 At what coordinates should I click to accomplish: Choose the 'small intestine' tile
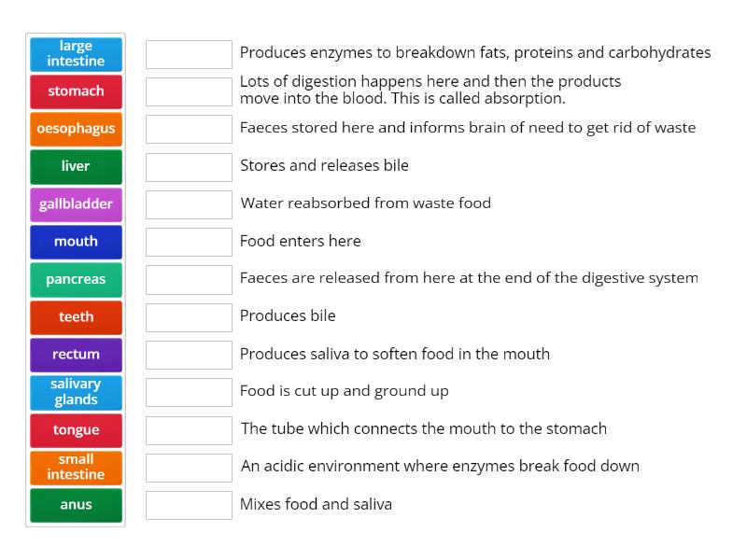(x=76, y=468)
